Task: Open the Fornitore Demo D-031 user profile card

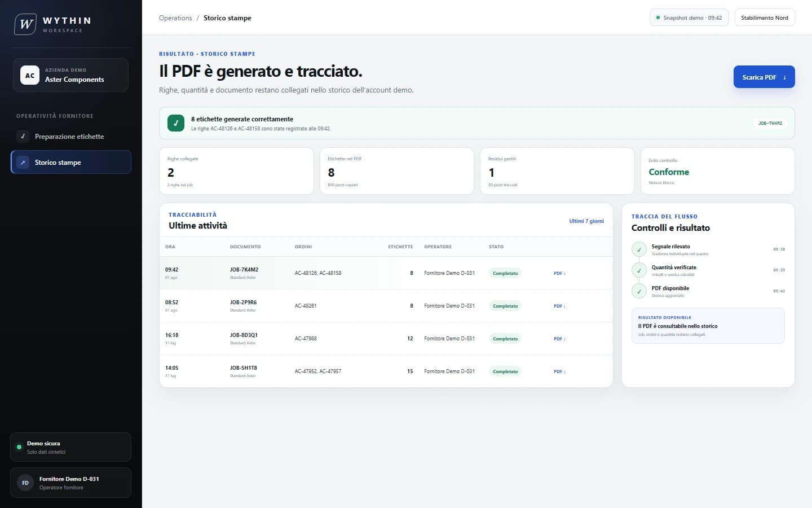Action: point(70,483)
